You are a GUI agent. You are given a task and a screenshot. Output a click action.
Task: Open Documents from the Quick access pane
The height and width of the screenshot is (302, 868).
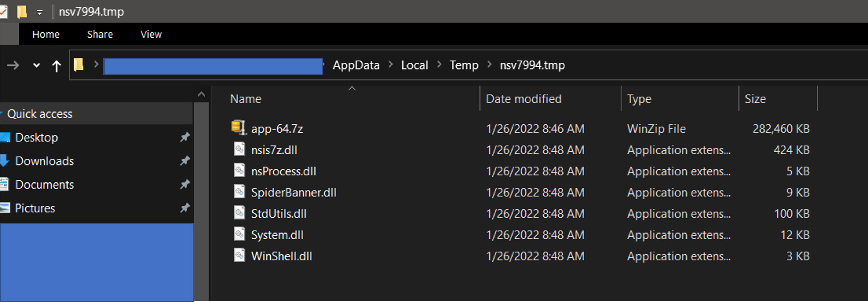click(x=44, y=184)
